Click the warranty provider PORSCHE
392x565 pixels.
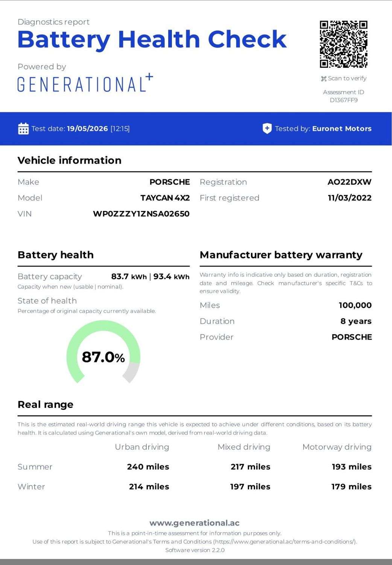pyautogui.click(x=352, y=337)
